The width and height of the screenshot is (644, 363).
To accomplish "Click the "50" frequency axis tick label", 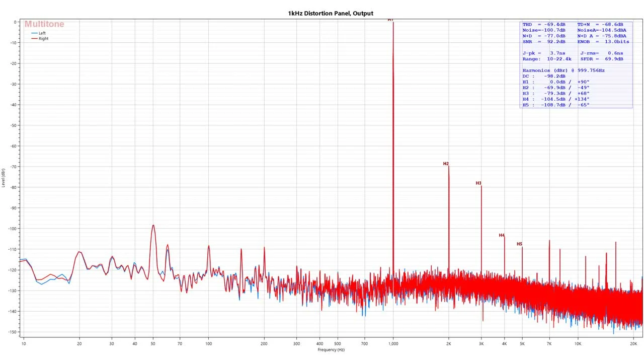I will click(x=153, y=344).
